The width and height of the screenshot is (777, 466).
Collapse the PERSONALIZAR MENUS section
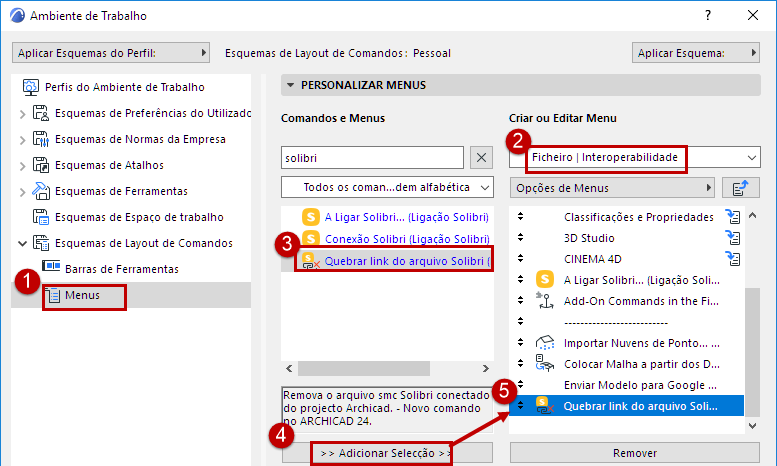(291, 85)
